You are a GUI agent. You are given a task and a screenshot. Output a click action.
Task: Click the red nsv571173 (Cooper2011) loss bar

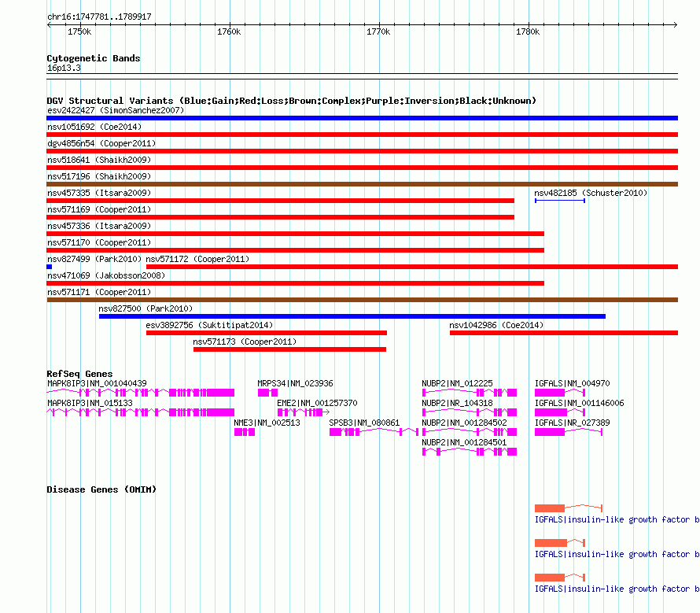click(289, 349)
